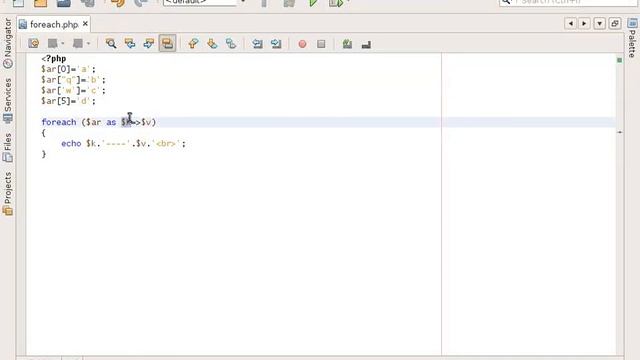Open the Files side panel
Viewport: 640px width, 360px height.
click(7, 147)
